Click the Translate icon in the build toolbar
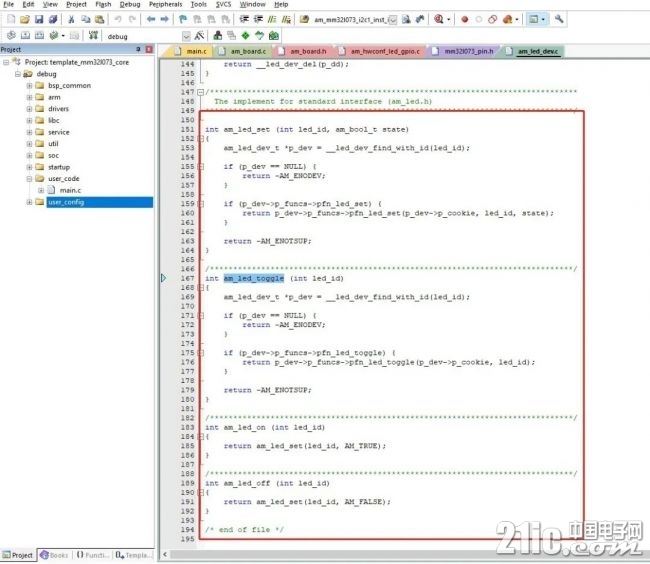 pos(11,36)
